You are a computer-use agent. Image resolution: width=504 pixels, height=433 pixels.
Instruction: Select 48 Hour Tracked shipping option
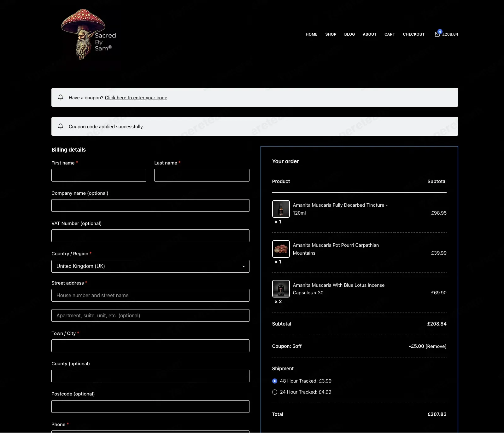click(275, 381)
